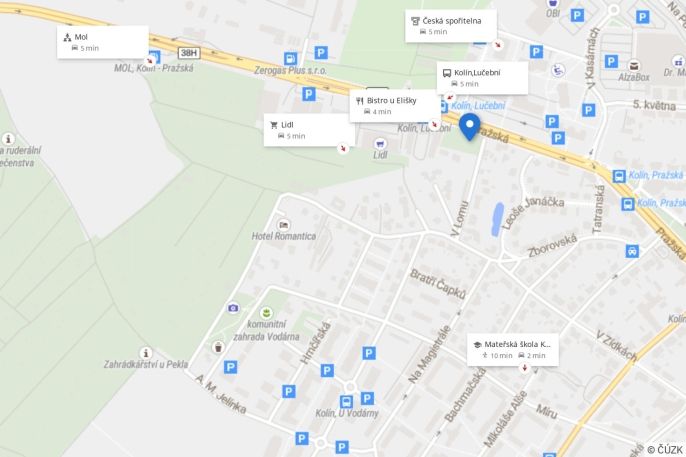Click the camera viewpoint icon near Vodárna
Image resolution: width=686 pixels, height=457 pixels.
pos(233,308)
